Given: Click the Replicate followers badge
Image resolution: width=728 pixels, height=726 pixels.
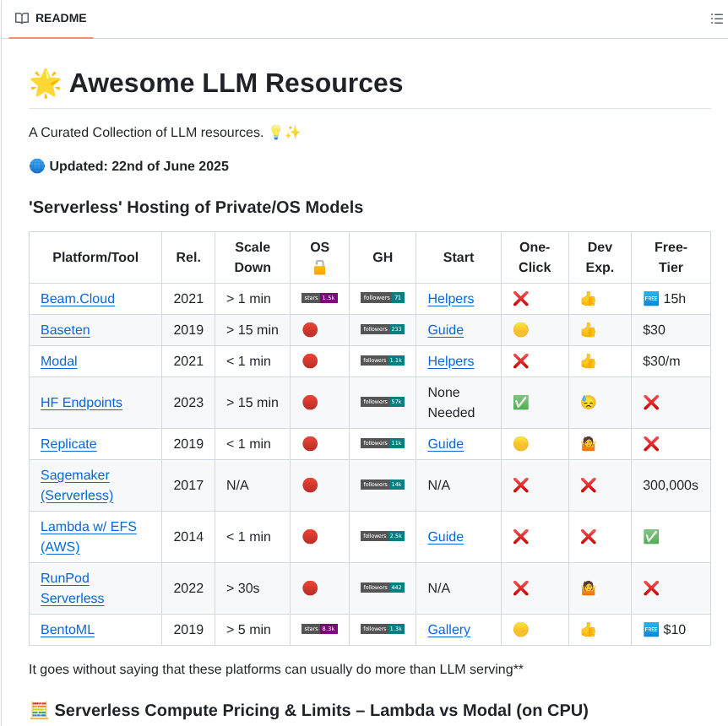Looking at the screenshot, I should point(382,443).
